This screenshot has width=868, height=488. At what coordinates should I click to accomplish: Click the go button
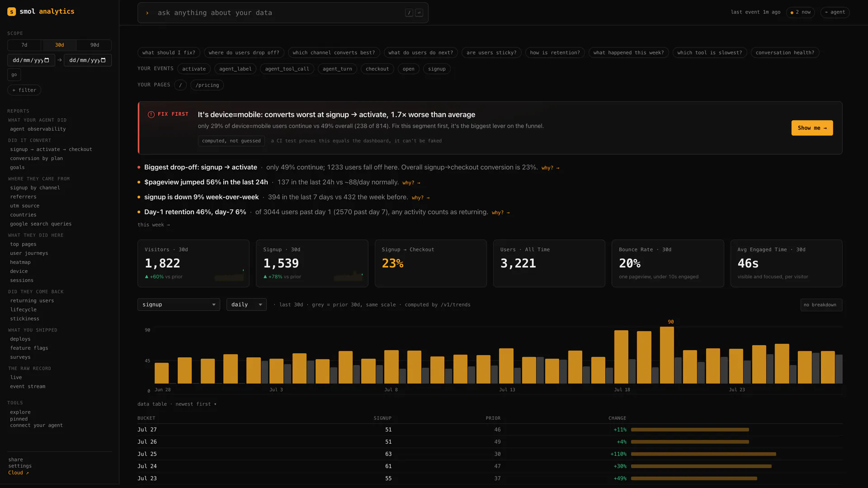tap(14, 75)
